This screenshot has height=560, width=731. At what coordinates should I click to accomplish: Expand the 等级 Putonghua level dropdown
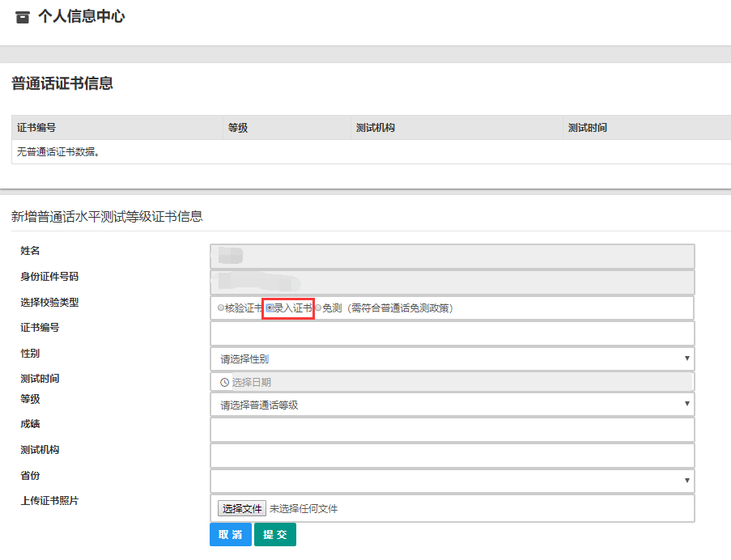450,403
